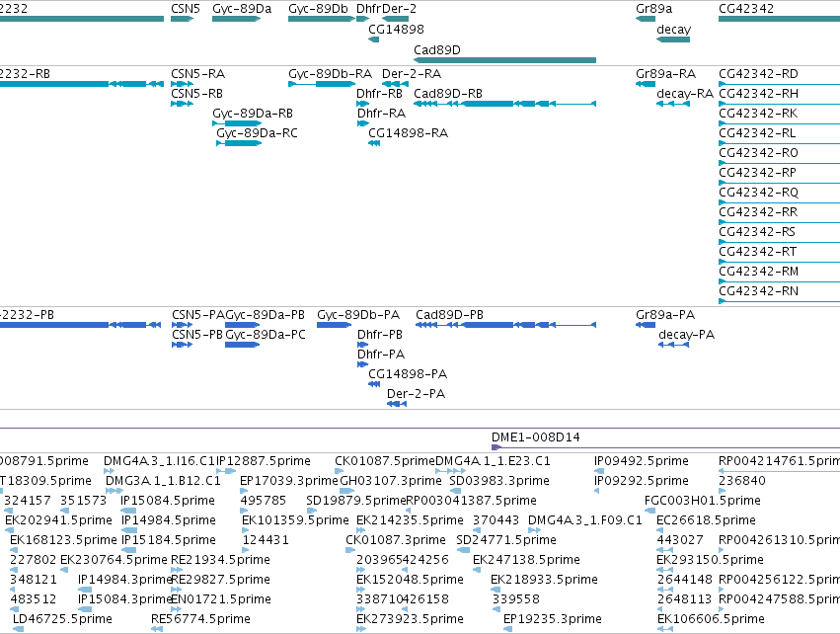This screenshot has height=634, width=840.
Task: Select EST EK218933.5prime
Action: tap(544, 580)
